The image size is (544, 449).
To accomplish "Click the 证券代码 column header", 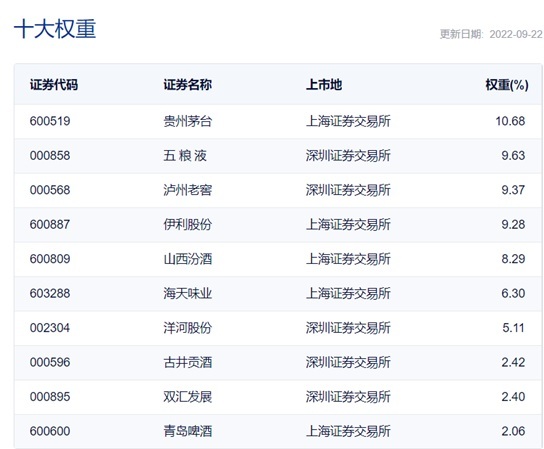I will point(54,85).
